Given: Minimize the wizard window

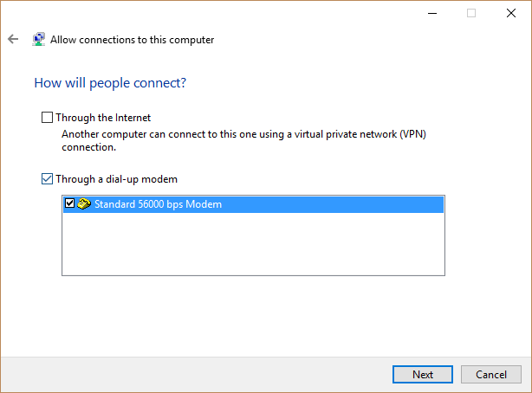Looking at the screenshot, I should (432, 13).
